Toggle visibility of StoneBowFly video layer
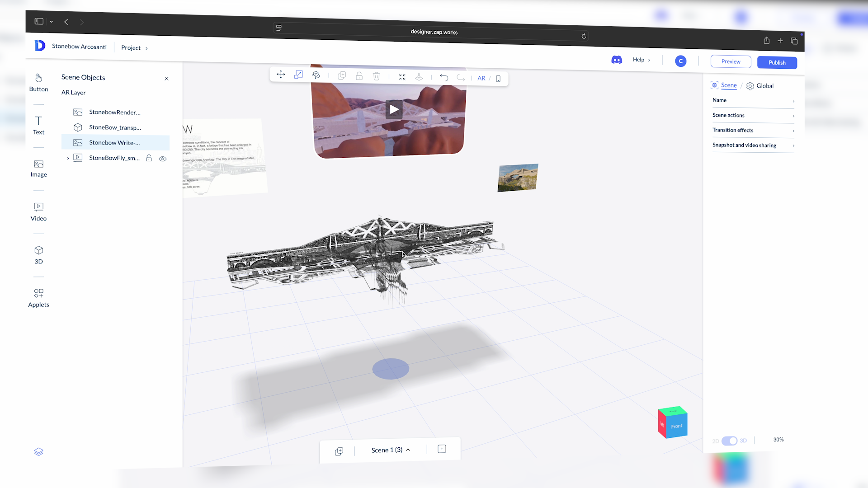This screenshot has width=868, height=488. [163, 159]
